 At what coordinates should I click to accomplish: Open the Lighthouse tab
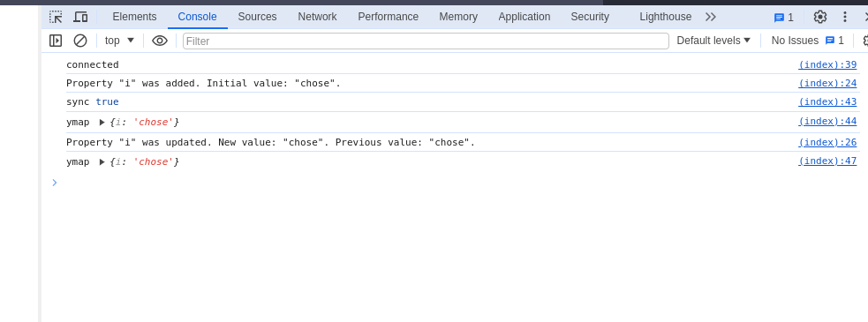tap(666, 17)
